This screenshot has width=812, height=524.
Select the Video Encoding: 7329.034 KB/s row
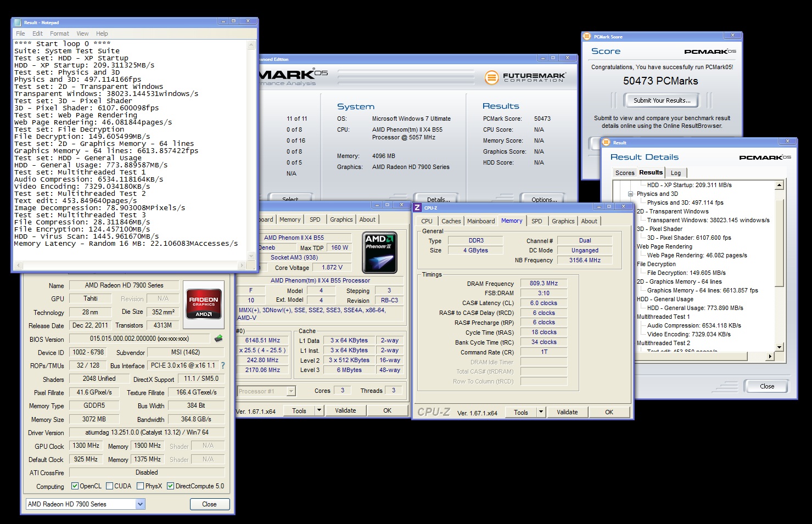[x=688, y=334]
